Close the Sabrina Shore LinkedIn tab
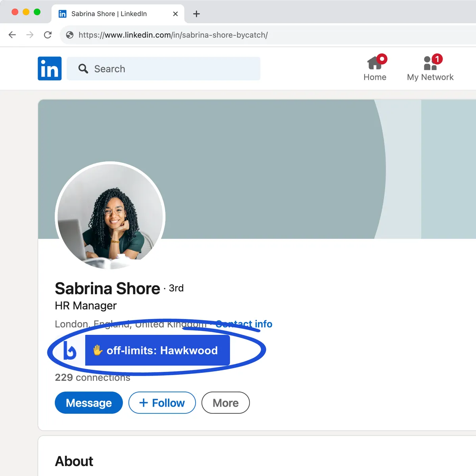This screenshot has width=476, height=476. pos(175,14)
